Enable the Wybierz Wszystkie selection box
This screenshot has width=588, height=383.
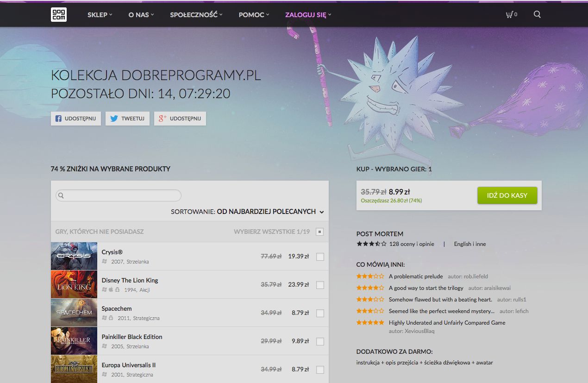click(319, 231)
